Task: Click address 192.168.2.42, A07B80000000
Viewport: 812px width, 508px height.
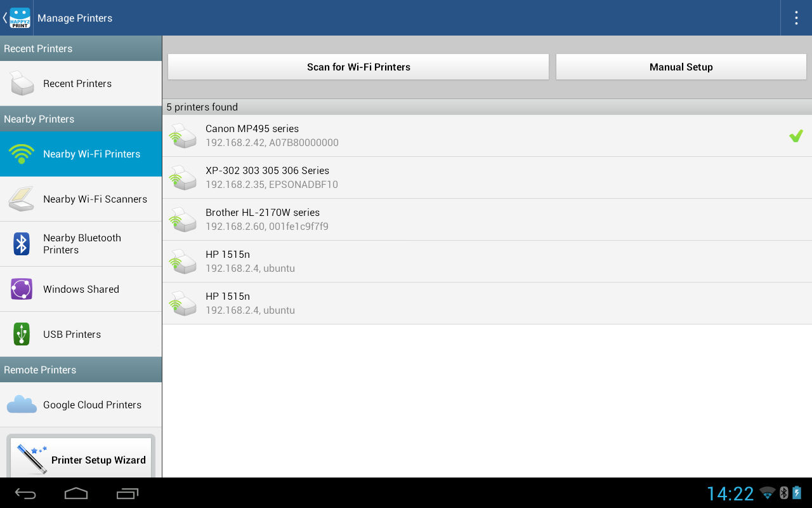Action: 272,143
